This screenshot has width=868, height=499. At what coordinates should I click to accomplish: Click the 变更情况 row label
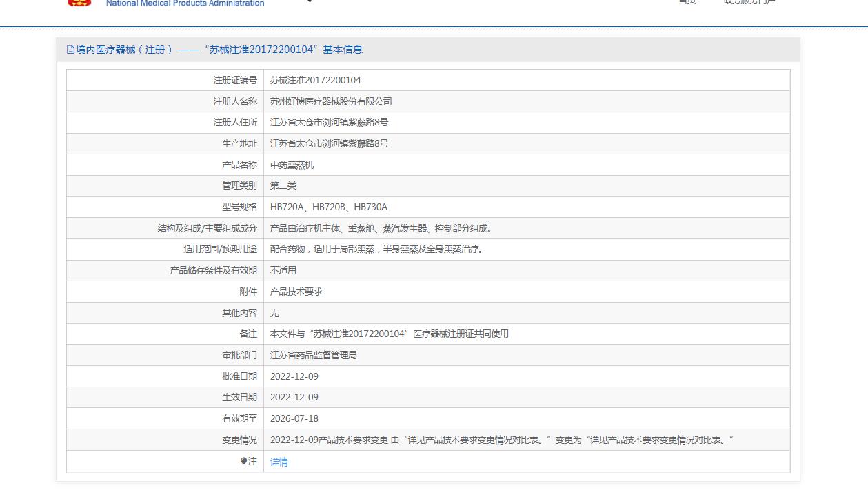(239, 440)
